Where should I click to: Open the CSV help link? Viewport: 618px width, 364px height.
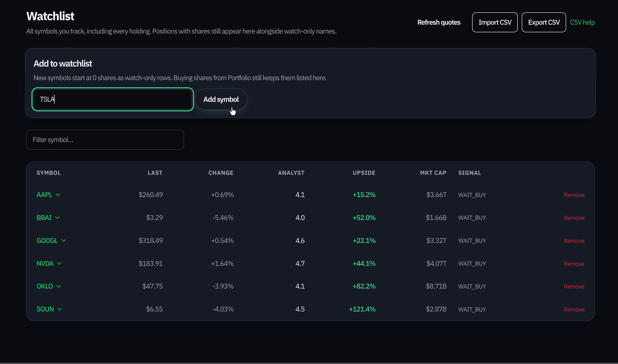tap(582, 22)
